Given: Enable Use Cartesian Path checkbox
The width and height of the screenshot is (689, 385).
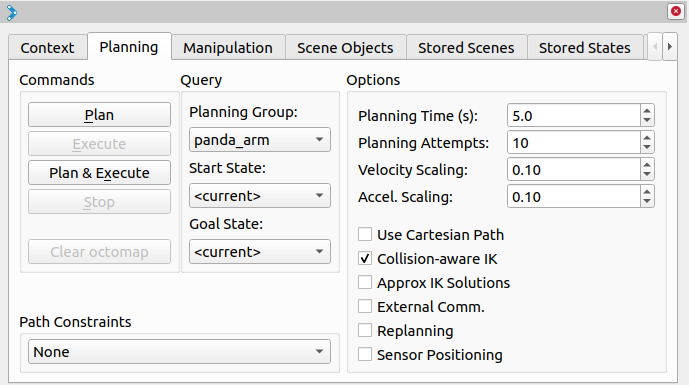Looking at the screenshot, I should click(365, 234).
